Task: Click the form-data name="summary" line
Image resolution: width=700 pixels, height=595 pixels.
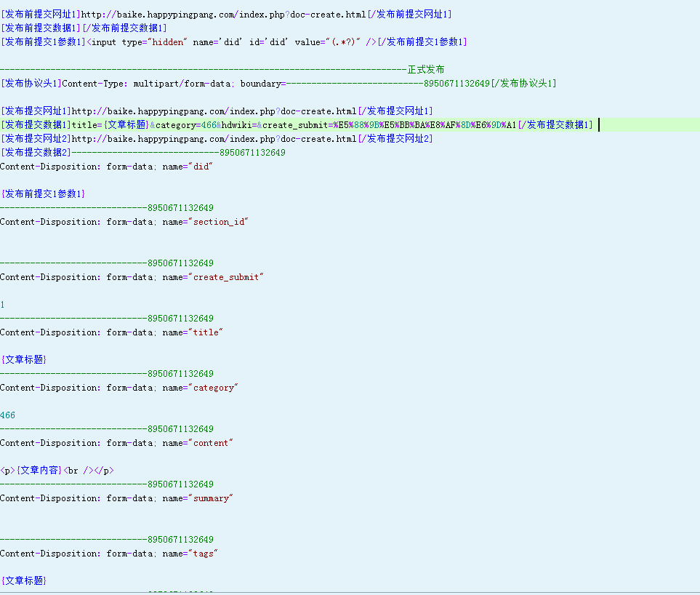Action: tap(116, 498)
